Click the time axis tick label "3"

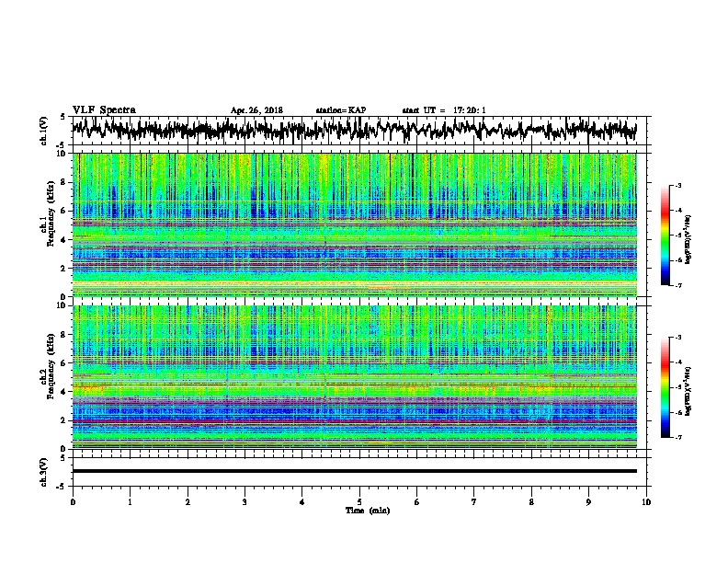pyautogui.click(x=245, y=502)
